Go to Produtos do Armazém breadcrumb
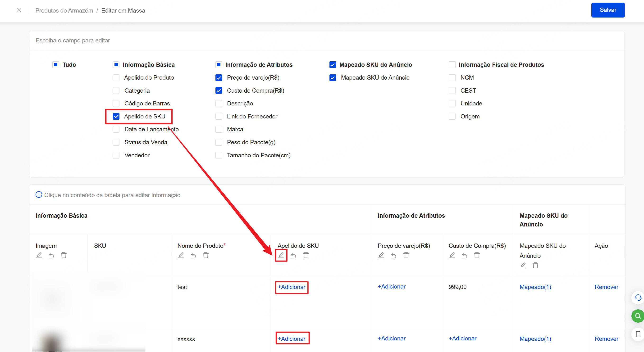The width and height of the screenshot is (644, 352). coord(64,10)
